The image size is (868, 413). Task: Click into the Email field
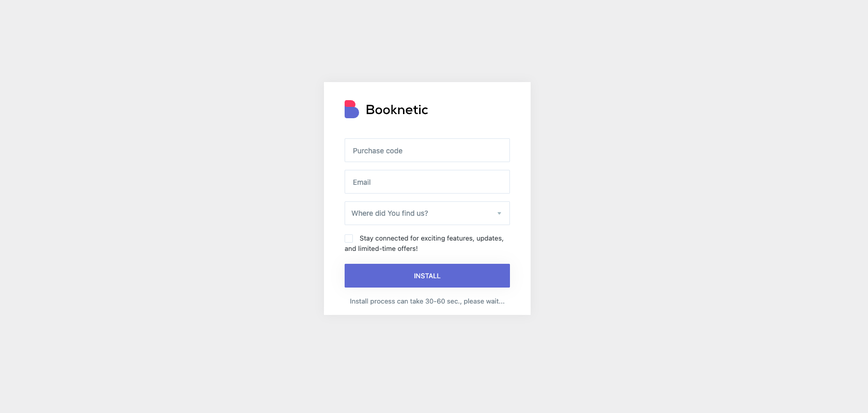tap(427, 182)
